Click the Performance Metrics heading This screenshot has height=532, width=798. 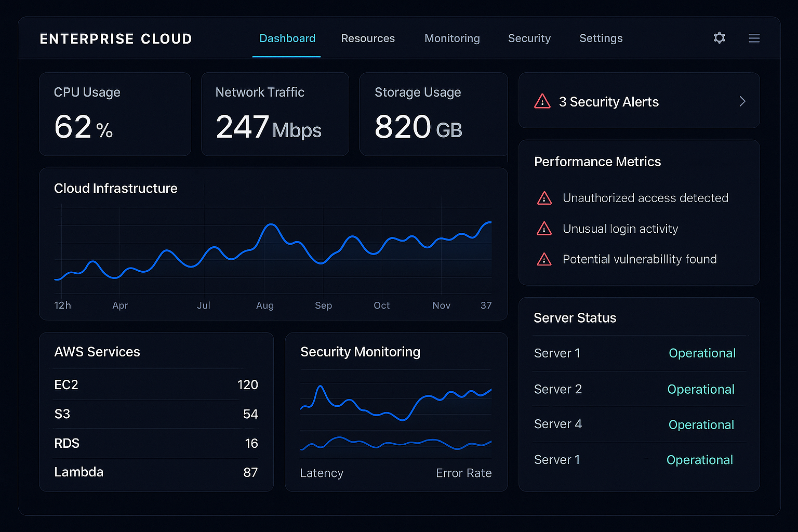tap(597, 162)
